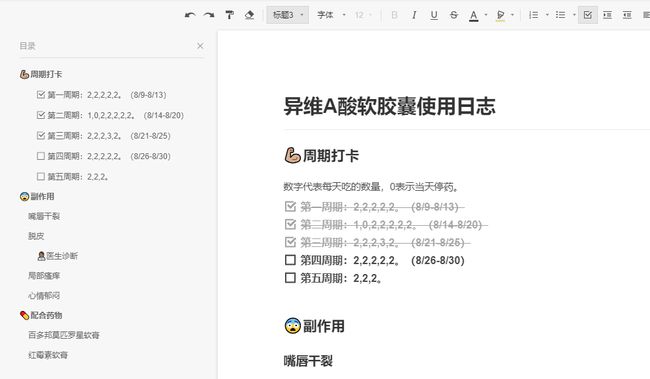Click the 副作用 heading in the document
650x379 pixels.
[x=315, y=326]
